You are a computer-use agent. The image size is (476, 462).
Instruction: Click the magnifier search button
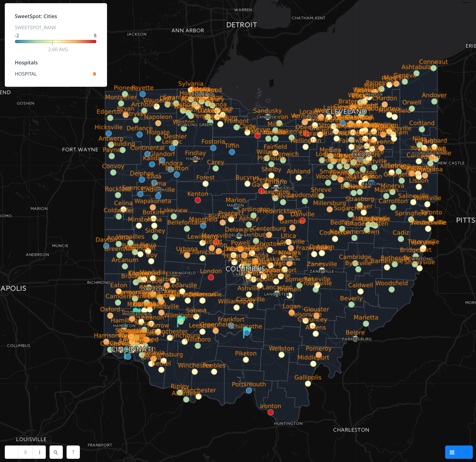pos(56,452)
